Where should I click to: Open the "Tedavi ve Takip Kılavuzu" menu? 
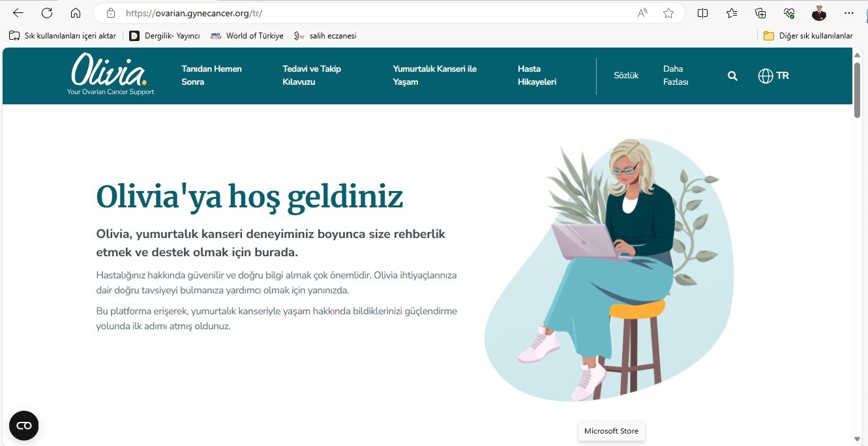click(312, 75)
